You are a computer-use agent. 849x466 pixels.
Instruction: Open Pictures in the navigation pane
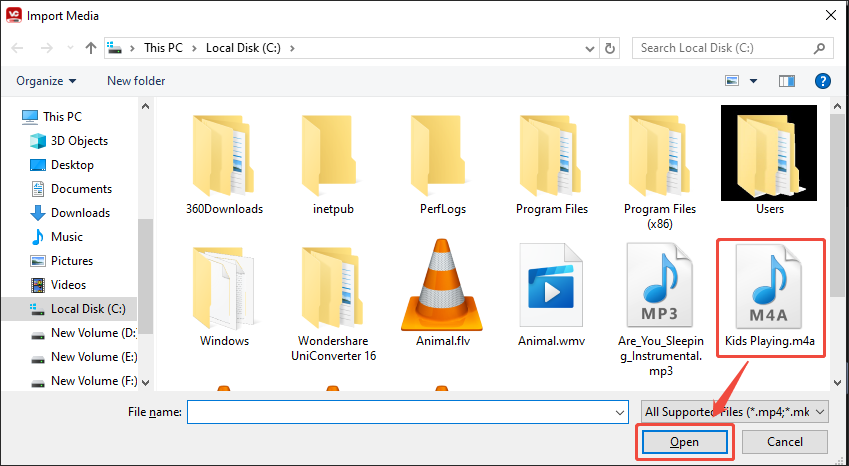pyautogui.click(x=61, y=261)
